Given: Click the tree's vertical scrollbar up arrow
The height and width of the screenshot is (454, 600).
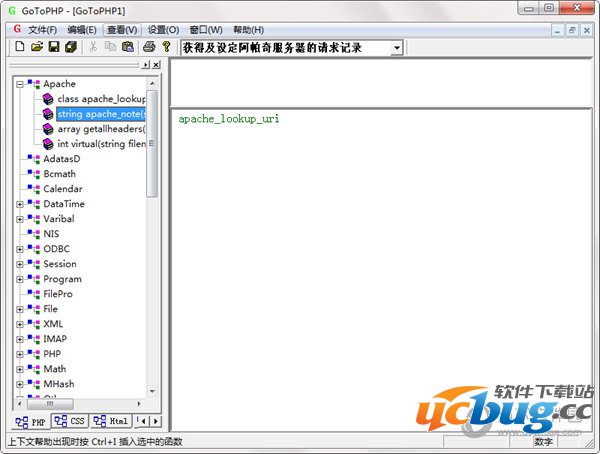Looking at the screenshot, I should [152, 83].
